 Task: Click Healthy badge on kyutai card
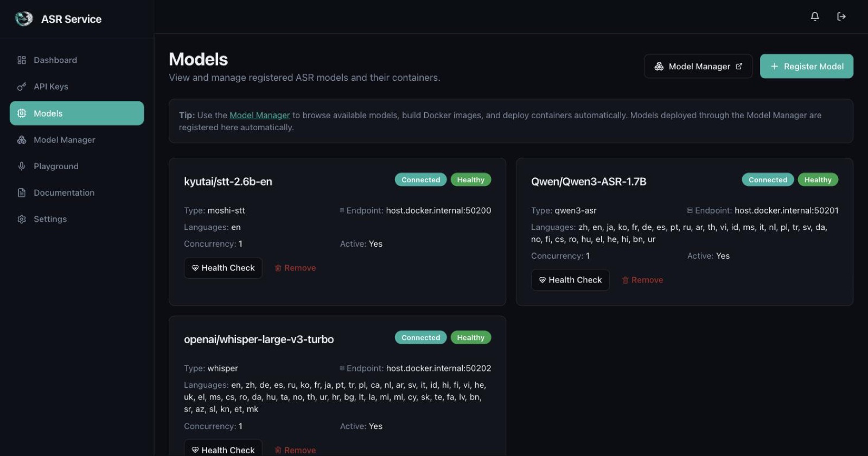point(471,179)
